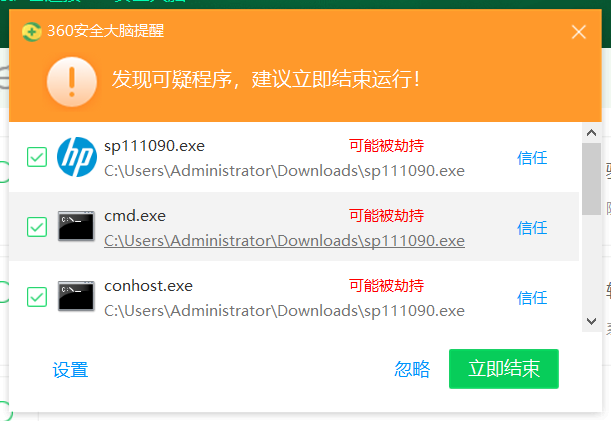Select the sp111090.exe file name
This screenshot has height=421, width=611.
[x=154, y=146]
